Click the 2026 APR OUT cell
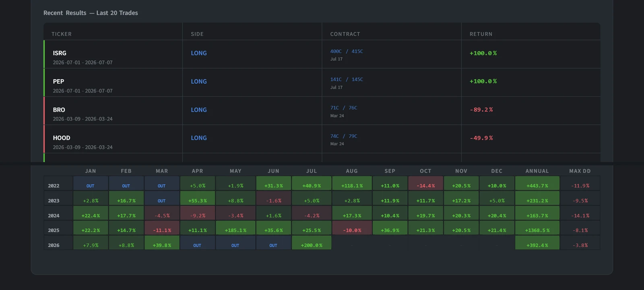 point(197,243)
